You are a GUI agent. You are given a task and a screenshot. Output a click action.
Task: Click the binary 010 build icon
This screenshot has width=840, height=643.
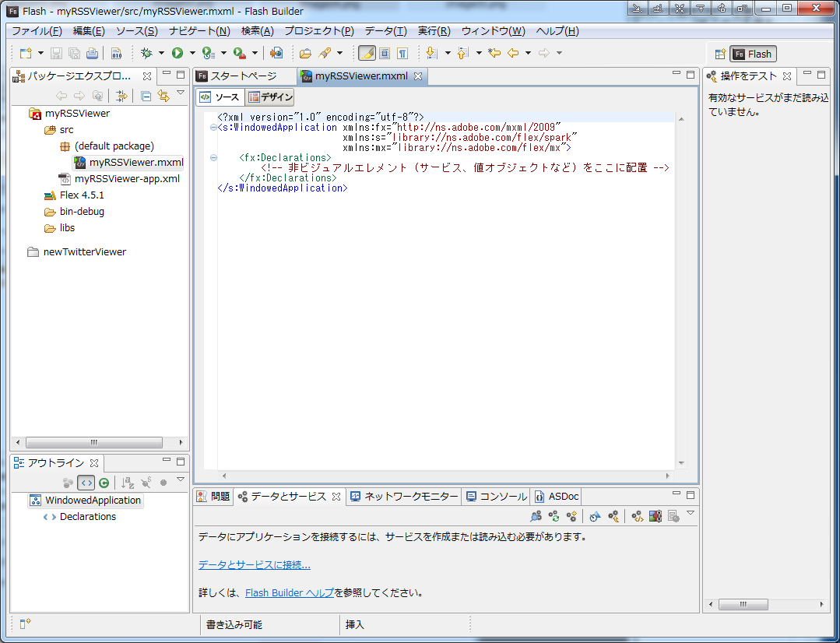tap(116, 53)
